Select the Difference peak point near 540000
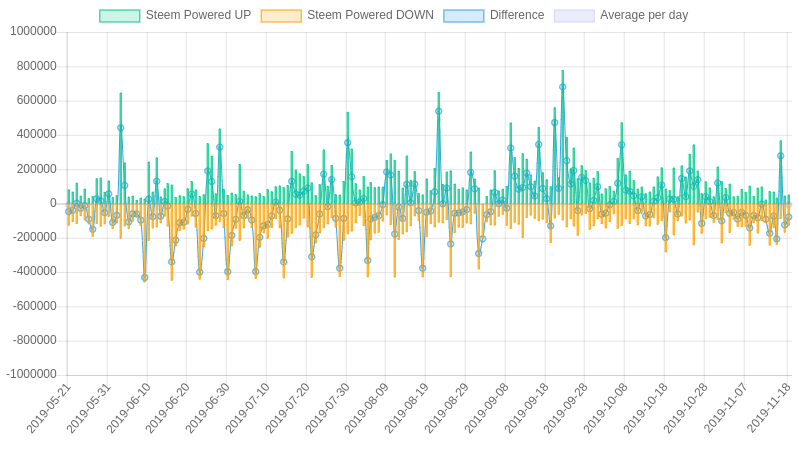This screenshot has height=450, width=798. [x=439, y=111]
